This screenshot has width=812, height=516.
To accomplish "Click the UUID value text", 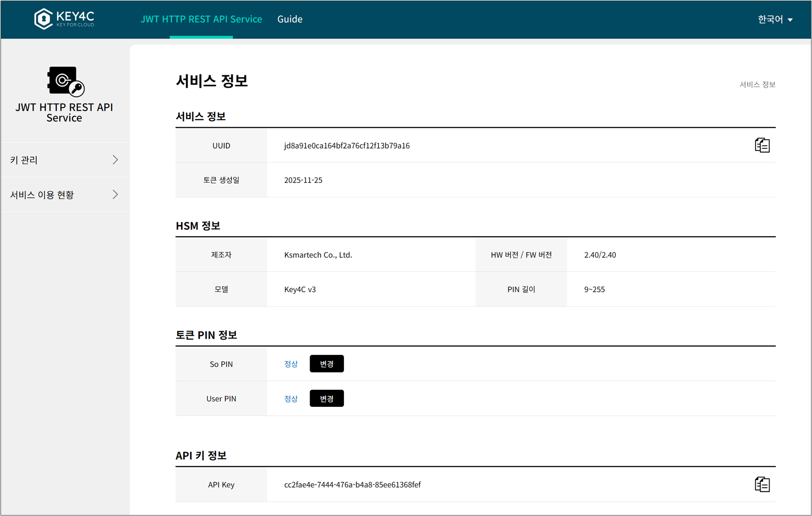I will coord(346,146).
